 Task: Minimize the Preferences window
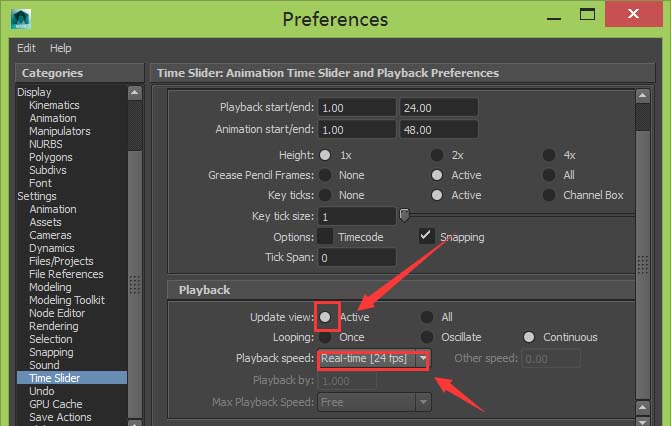[554, 19]
